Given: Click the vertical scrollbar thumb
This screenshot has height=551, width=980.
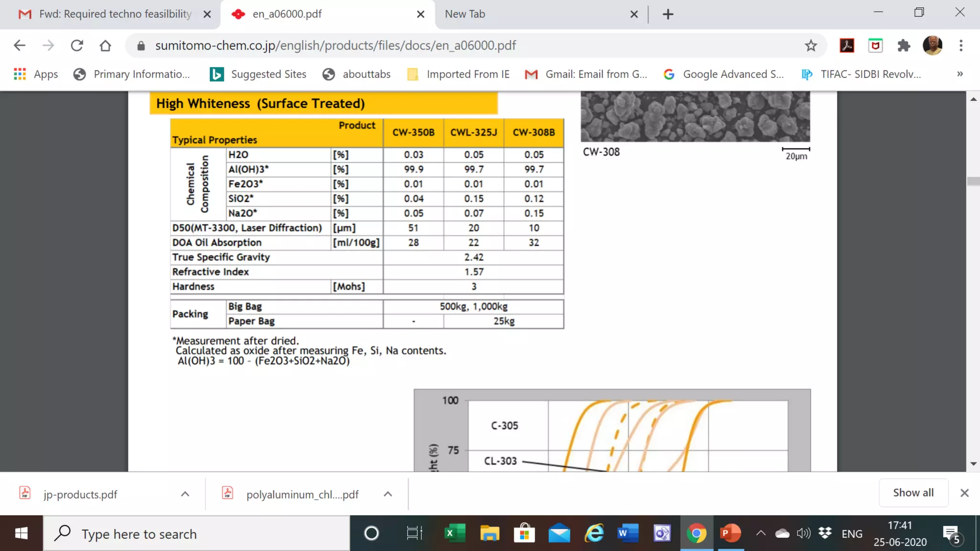Looking at the screenshot, I should (973, 181).
